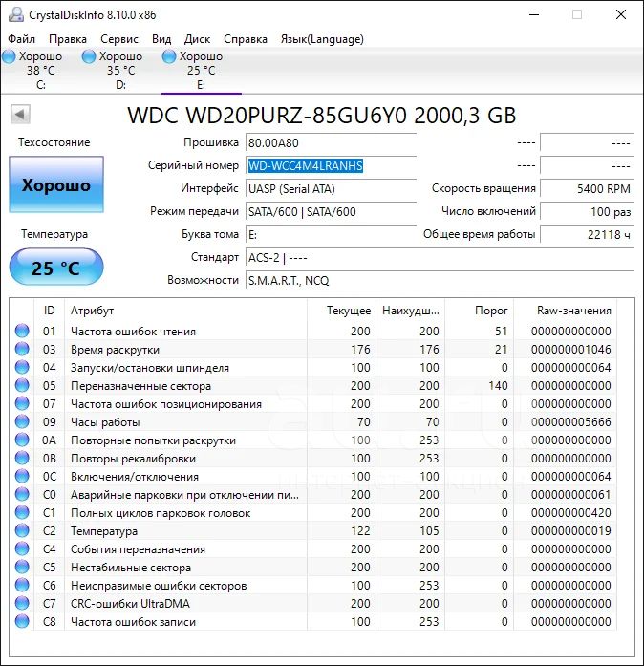Screen dimensions: 644x666
Task: Select row Частота ошибок записи
Action: (313, 622)
